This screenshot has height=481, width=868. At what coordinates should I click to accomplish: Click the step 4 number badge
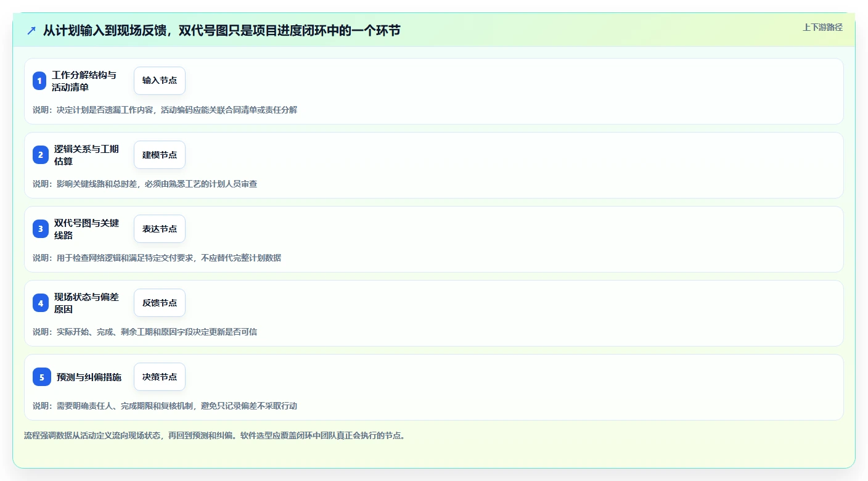tap(41, 303)
